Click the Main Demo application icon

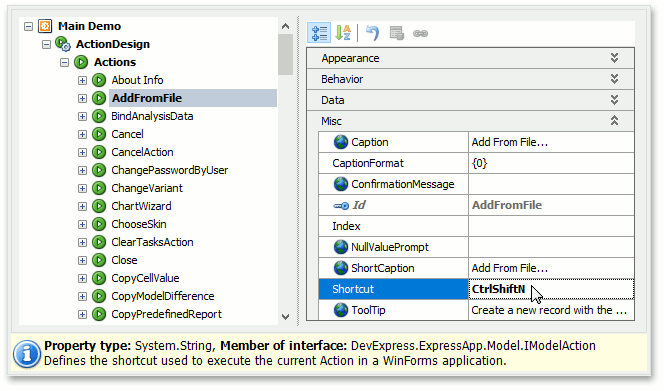click(45, 26)
